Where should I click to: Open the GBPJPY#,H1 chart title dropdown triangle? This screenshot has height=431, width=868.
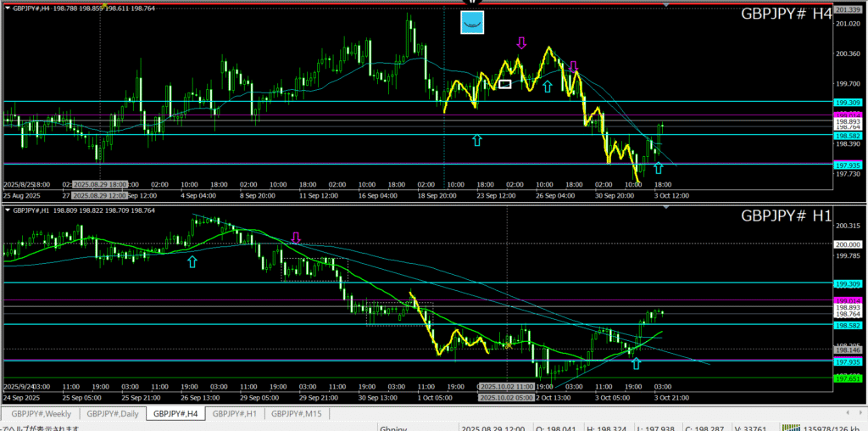click(7, 209)
